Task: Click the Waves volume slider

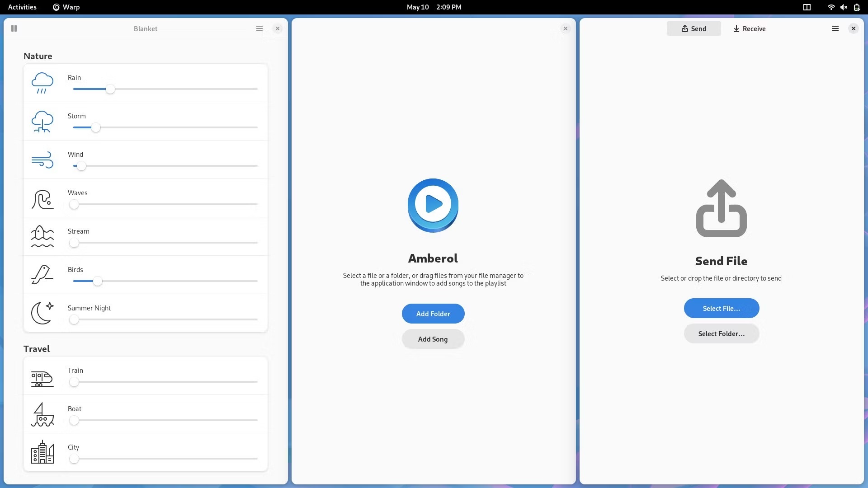Action: tap(165, 204)
